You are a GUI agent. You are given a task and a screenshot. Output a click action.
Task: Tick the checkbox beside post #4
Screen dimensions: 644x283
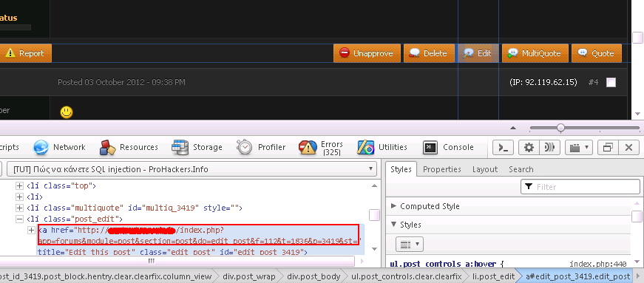tap(611, 83)
